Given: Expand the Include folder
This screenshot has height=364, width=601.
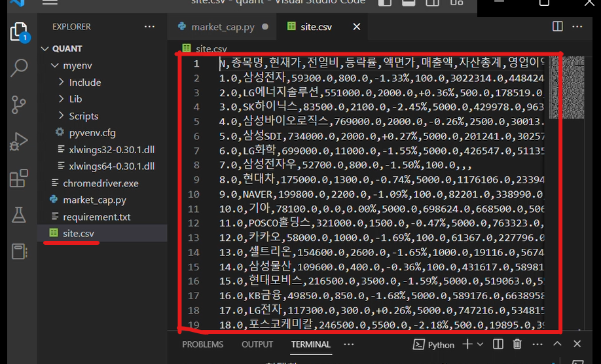Looking at the screenshot, I should pos(62,82).
